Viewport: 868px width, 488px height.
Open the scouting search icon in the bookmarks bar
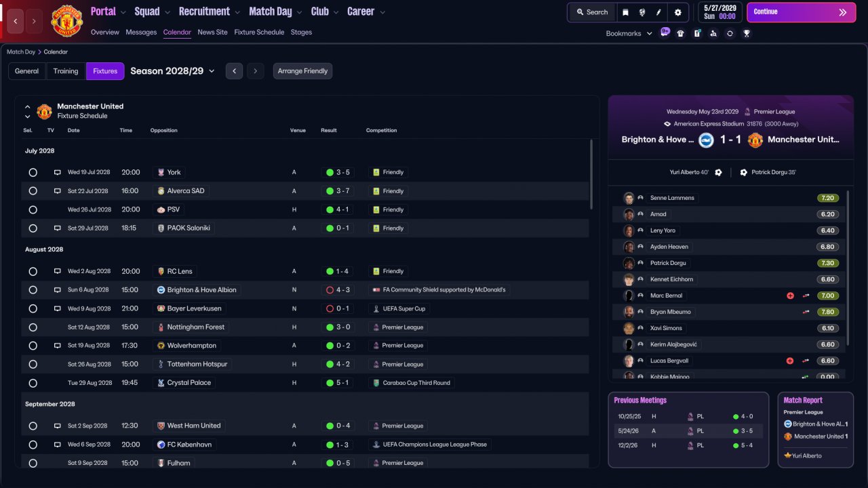(x=713, y=33)
